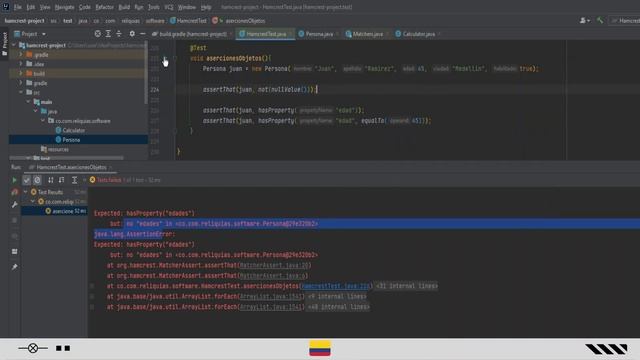Viewport: 640px width, 360px height.
Task: Open the Hamcrest run configuration selector
Action: (x=624, y=20)
